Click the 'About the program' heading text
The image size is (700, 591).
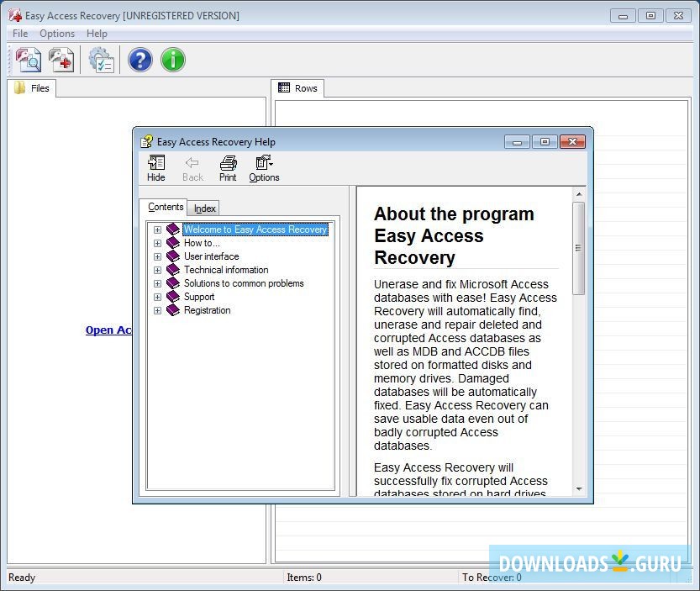(454, 214)
